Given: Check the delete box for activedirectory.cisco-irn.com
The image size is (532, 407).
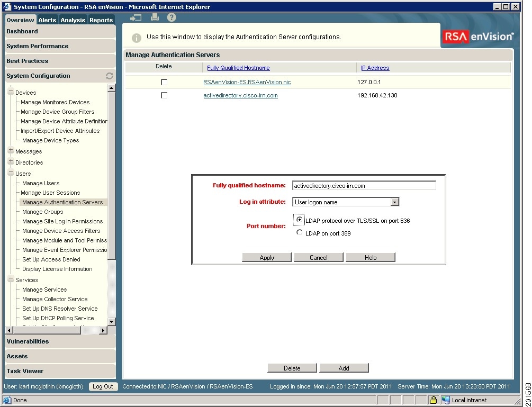Looking at the screenshot, I should click(164, 95).
